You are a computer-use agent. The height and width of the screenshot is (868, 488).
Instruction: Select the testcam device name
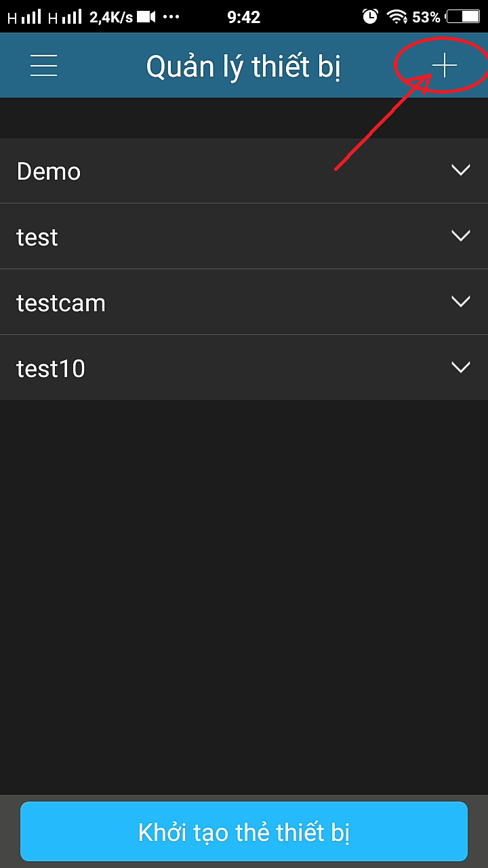[61, 303]
